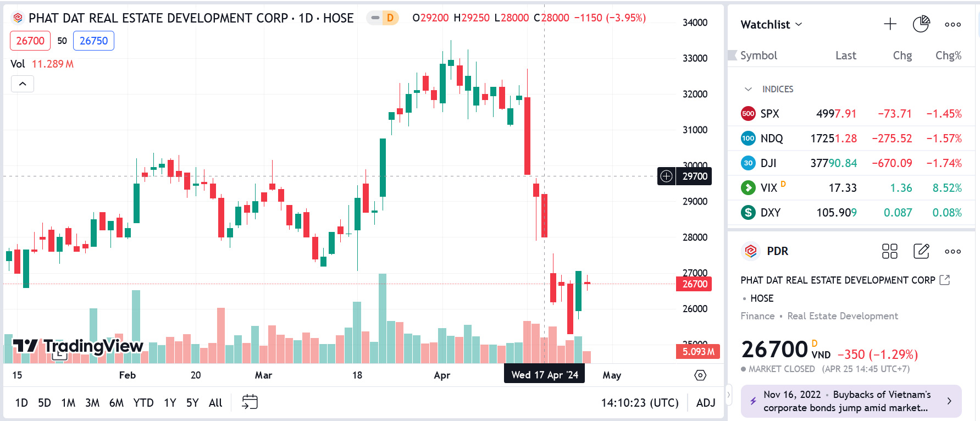Image resolution: width=980 pixels, height=421 pixels.
Task: Open PDR three-dot more actions menu
Action: point(953,251)
